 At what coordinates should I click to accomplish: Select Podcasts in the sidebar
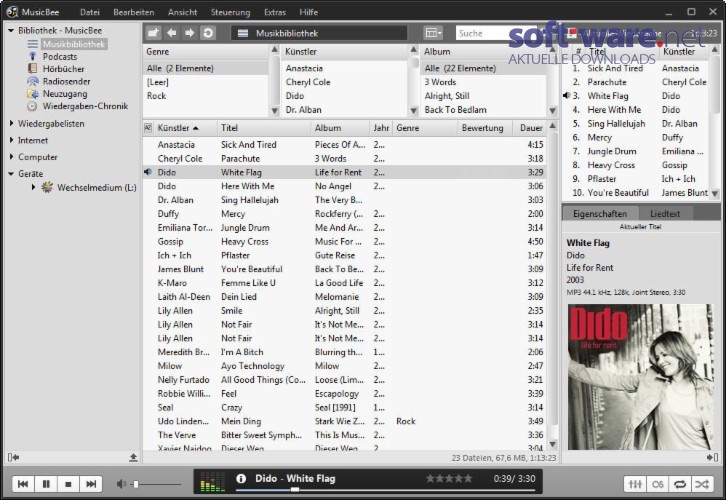[x=60, y=56]
